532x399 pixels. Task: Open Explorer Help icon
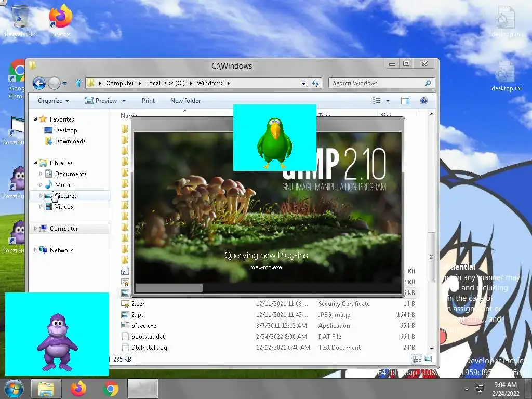[424, 101]
